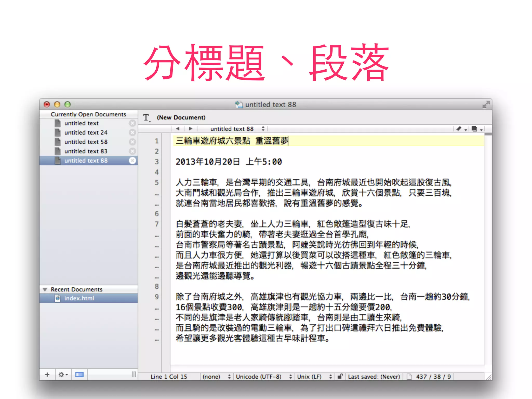Select untitled text 24 in the sidebar
Screen dimensions: 532x399
(x=86, y=132)
